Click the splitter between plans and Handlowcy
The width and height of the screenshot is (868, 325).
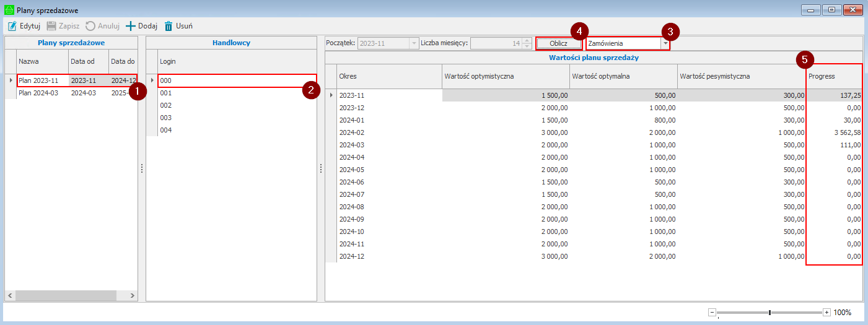pyautogui.click(x=142, y=168)
